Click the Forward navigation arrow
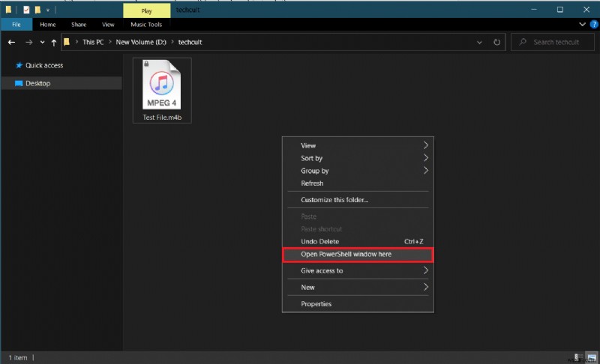 [x=28, y=43]
